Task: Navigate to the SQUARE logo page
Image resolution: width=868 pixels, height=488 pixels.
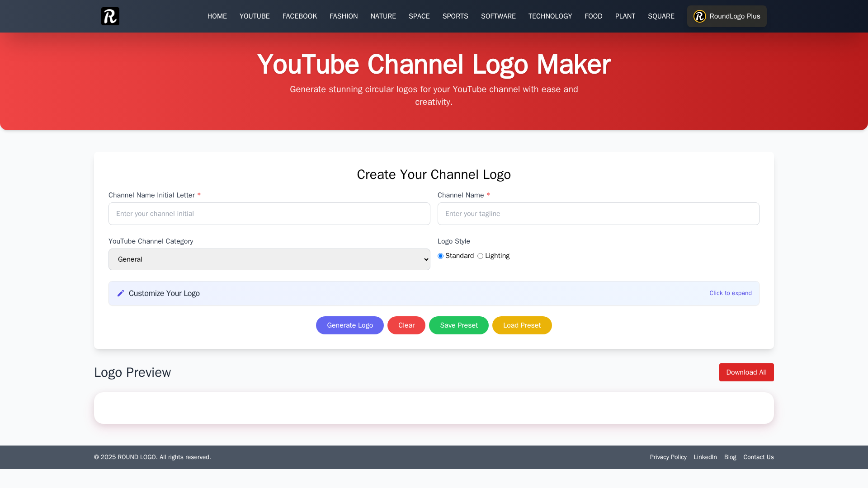Action: point(660,16)
